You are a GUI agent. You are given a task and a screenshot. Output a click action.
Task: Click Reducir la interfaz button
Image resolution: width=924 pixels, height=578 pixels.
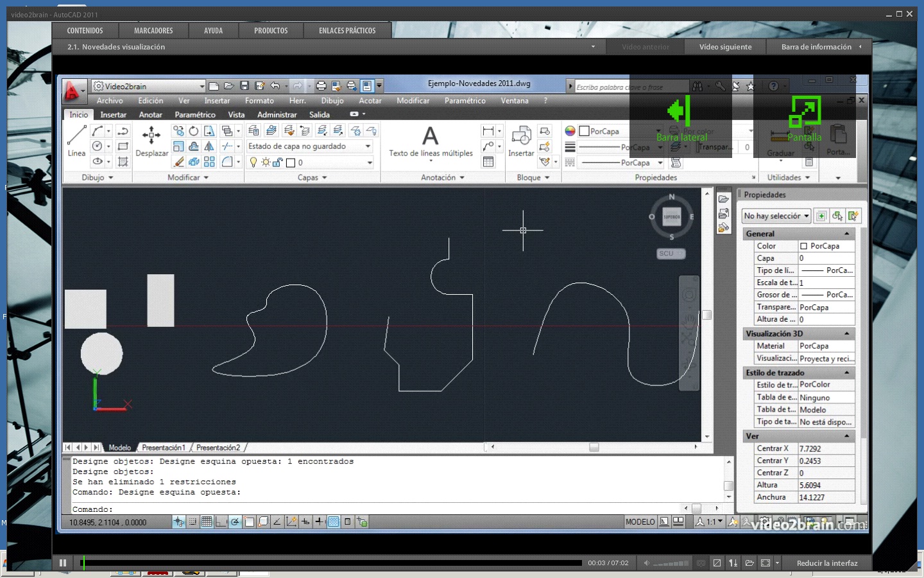point(826,563)
